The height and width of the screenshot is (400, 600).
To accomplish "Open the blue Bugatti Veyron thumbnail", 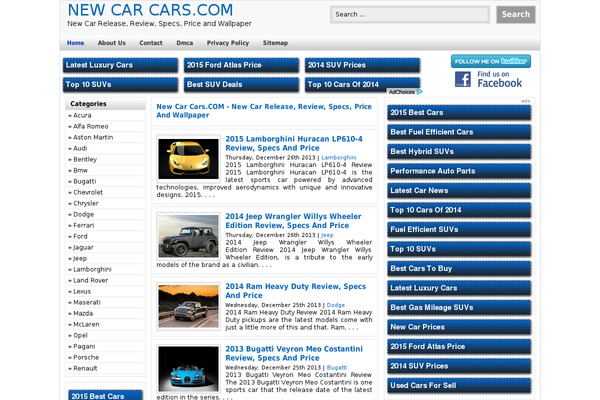I will click(x=188, y=369).
